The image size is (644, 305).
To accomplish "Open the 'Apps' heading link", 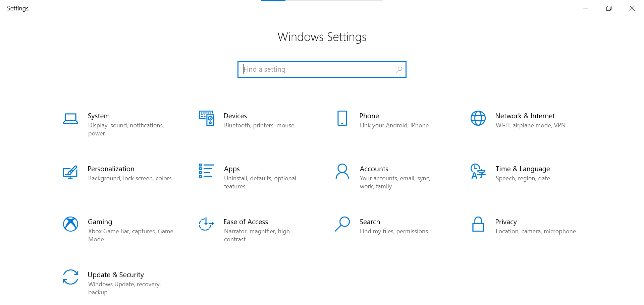I will click(x=232, y=169).
